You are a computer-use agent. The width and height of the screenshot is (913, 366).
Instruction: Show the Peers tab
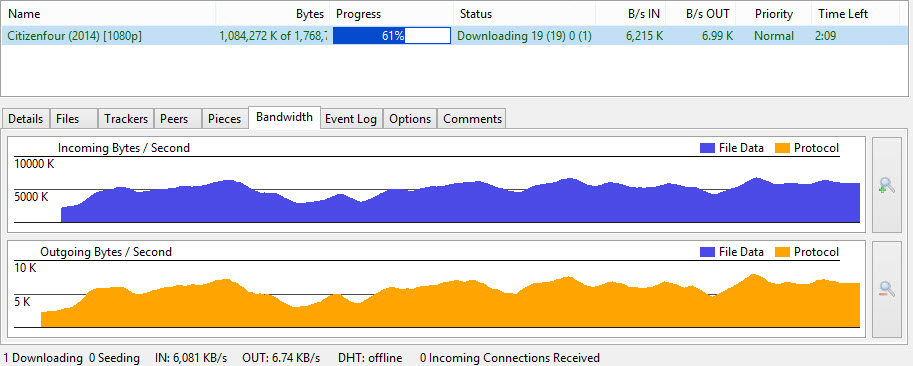pyautogui.click(x=177, y=119)
